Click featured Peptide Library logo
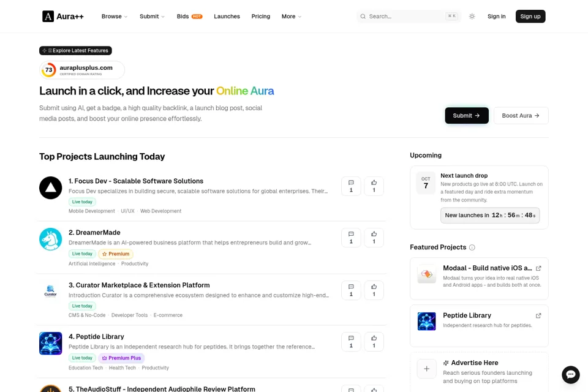Image resolution: width=588 pixels, height=392 pixels. [426, 322]
